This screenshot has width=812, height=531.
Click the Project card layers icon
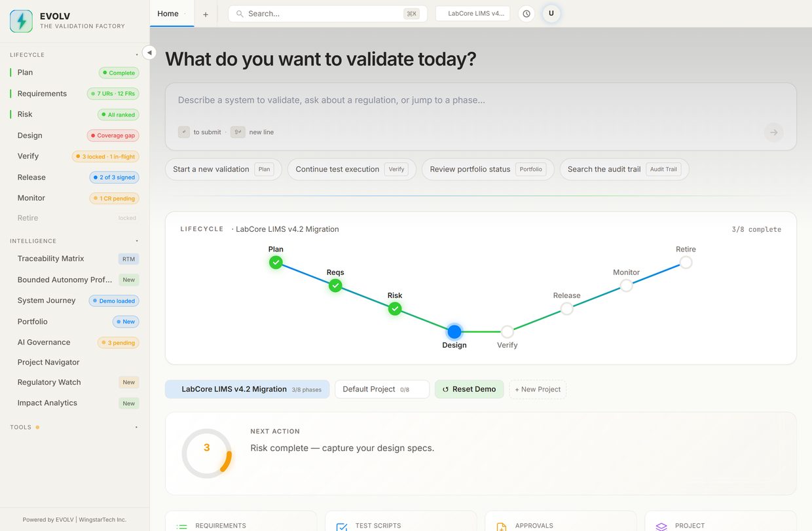coord(661,526)
